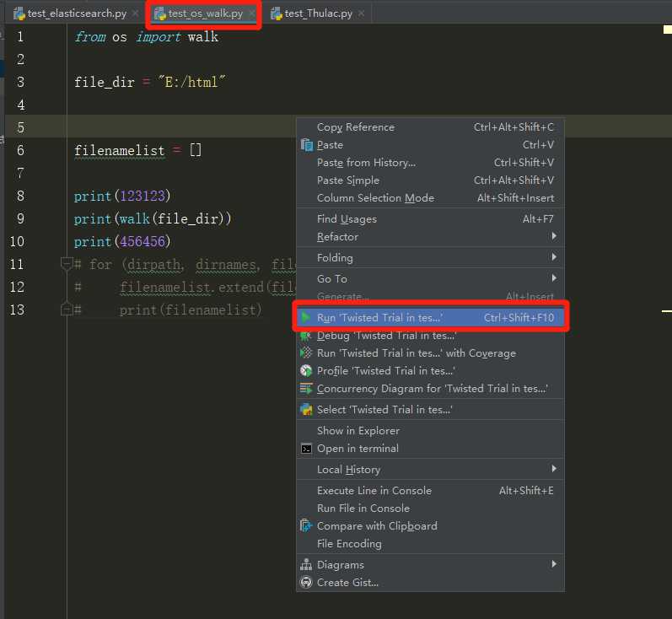
Task: Select 'Twisted Trial in tes...' configuration
Action: click(x=430, y=409)
